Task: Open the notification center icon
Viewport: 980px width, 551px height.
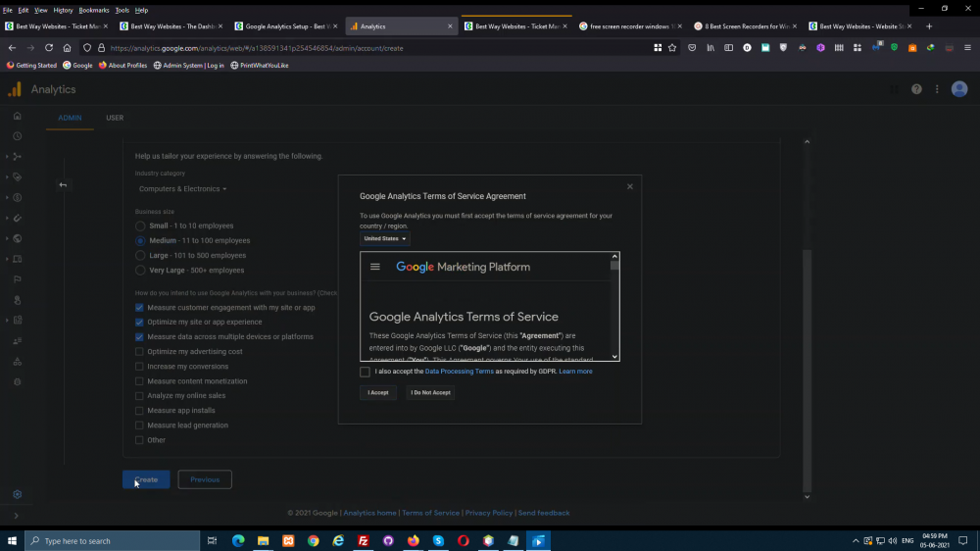Action: (963, 540)
